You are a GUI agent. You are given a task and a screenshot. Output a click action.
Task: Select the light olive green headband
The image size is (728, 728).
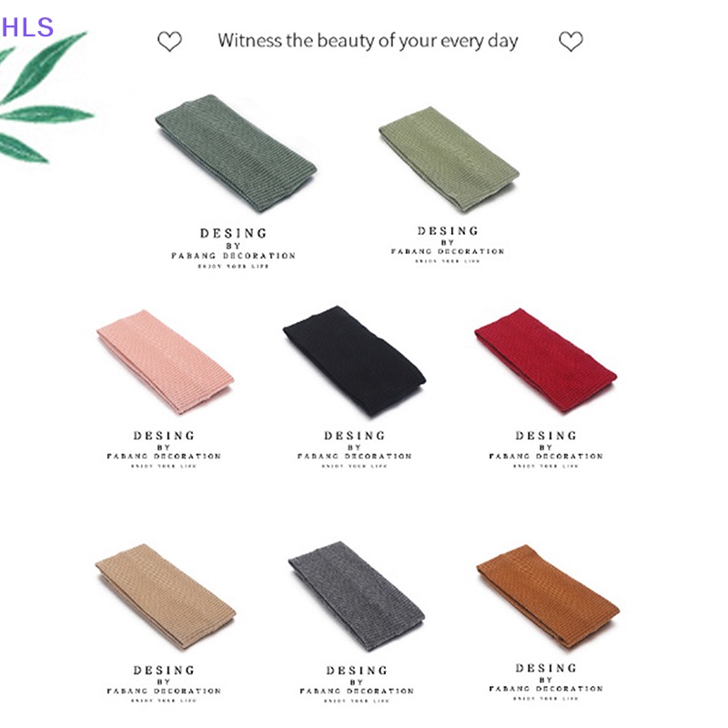[x=449, y=159]
